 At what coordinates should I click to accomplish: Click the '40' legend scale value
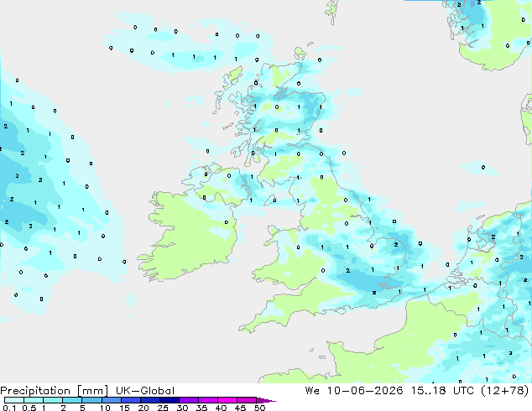coord(221,408)
